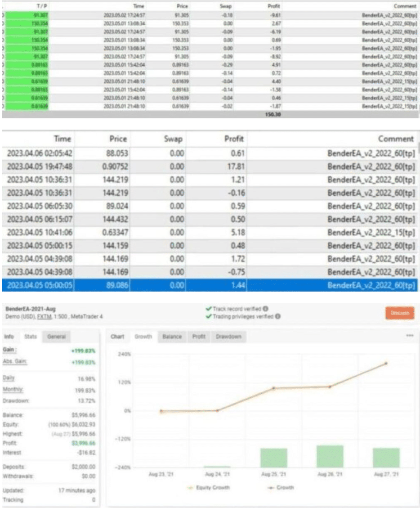Switch to the Balance chart tab
Image resolution: width=420 pixels, height=508 pixels.
click(x=172, y=337)
